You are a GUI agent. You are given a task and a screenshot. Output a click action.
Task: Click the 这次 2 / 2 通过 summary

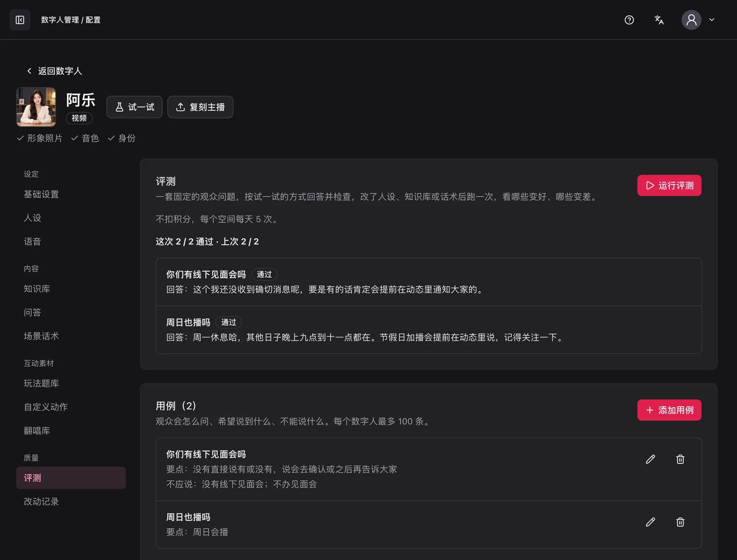(x=207, y=242)
